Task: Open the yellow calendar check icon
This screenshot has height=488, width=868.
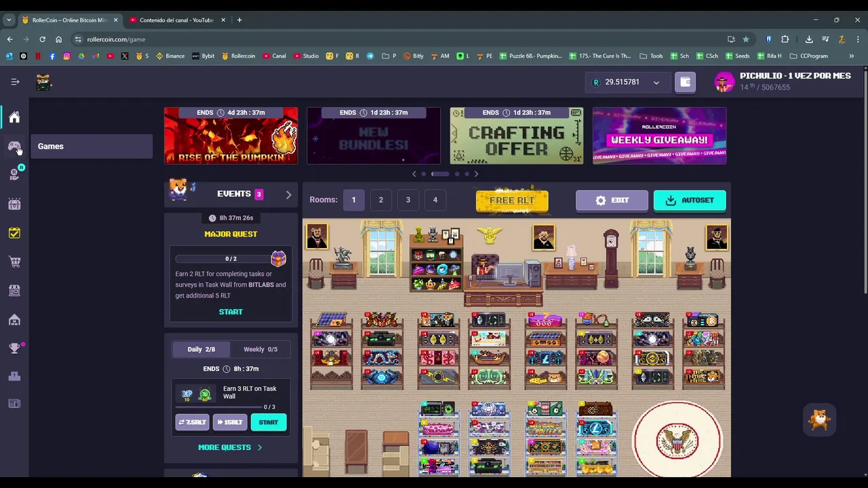Action: click(14, 232)
